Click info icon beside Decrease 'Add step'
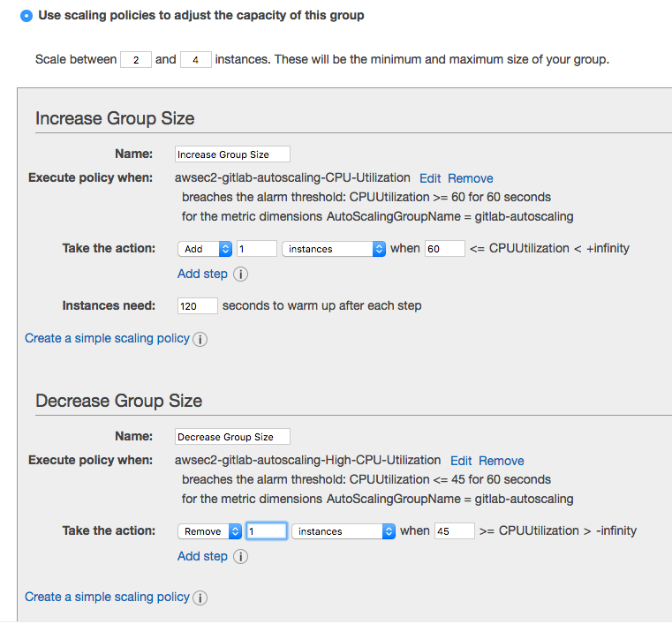Image resolution: width=672 pixels, height=639 pixels. coord(240,557)
